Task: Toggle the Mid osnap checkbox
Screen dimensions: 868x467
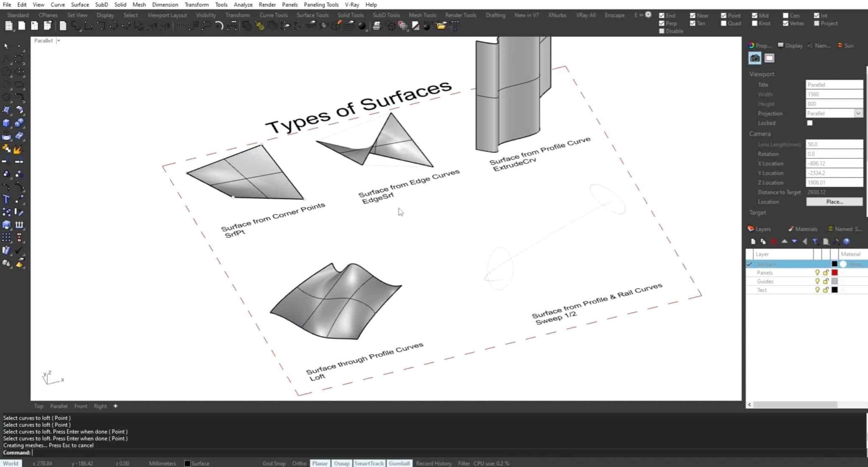Action: pyautogui.click(x=754, y=15)
